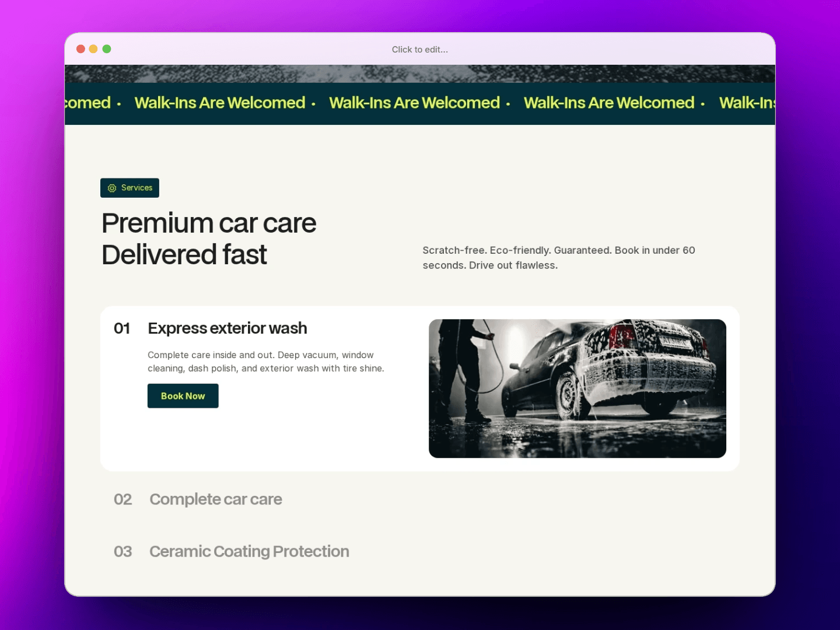The width and height of the screenshot is (840, 630).
Task: Click the Book Now button
Action: point(183,396)
